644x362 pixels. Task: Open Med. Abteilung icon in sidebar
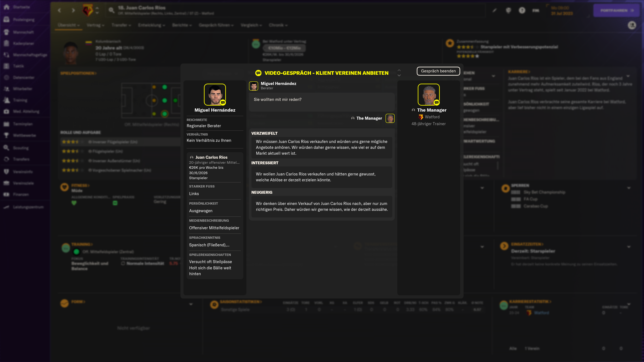(7, 111)
